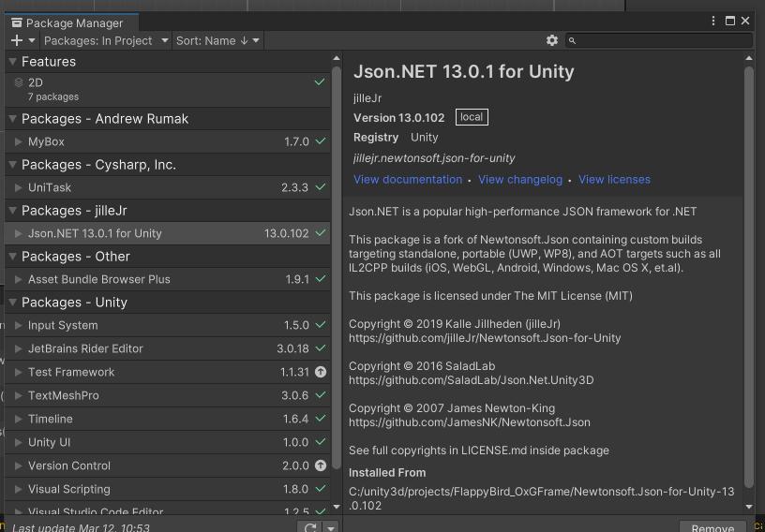
Task: Click the jillejr.newtonsoft.json-for-unity package ID
Action: [x=434, y=158]
